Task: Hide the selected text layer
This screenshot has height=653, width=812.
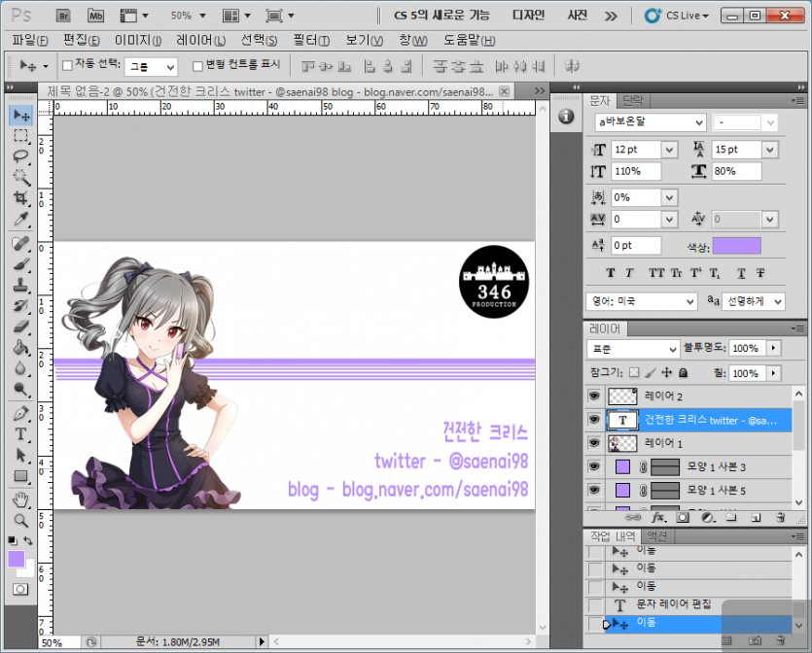Action: tap(594, 420)
